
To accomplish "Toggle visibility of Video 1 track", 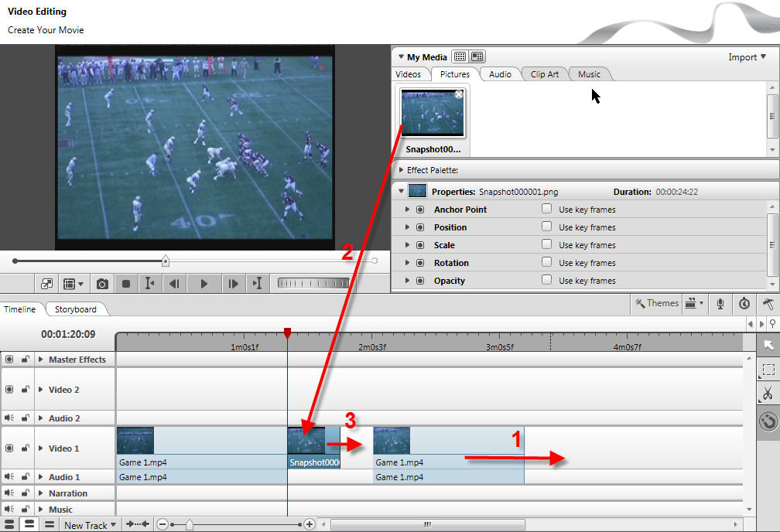I will coord(9,448).
